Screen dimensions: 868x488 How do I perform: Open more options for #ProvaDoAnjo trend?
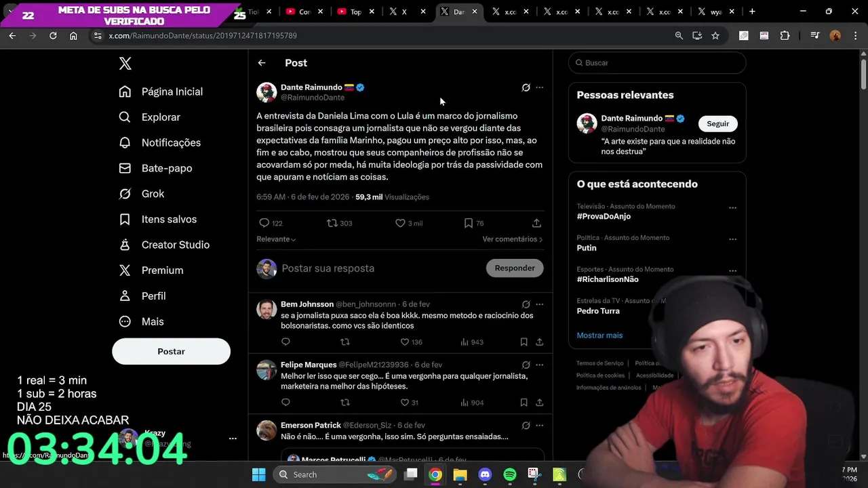(732, 208)
